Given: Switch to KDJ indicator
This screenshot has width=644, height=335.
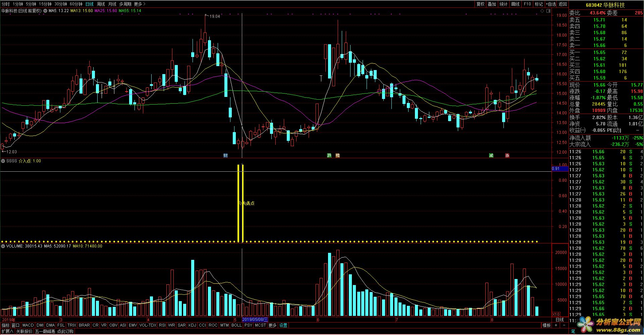Looking at the screenshot, I should 193,325.
